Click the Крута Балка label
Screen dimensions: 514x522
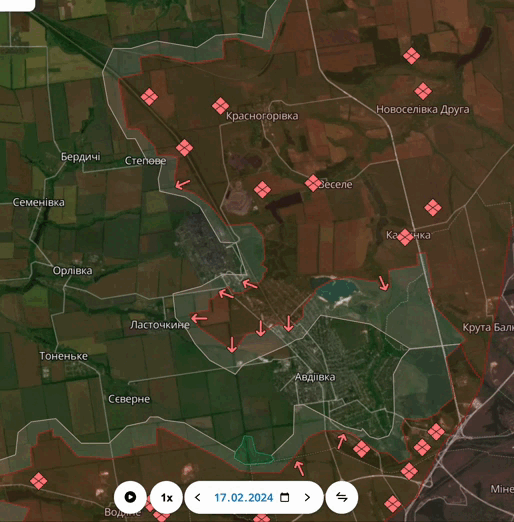point(488,327)
